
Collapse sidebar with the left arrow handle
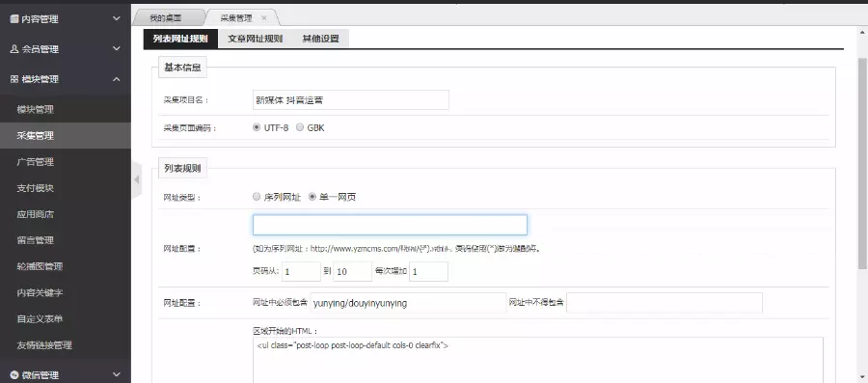pyautogui.click(x=137, y=179)
